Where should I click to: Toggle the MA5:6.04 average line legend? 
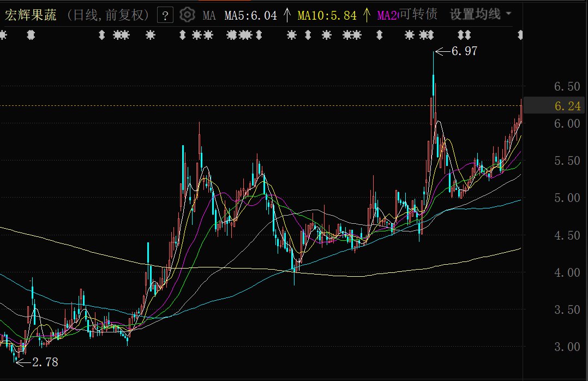(x=250, y=15)
